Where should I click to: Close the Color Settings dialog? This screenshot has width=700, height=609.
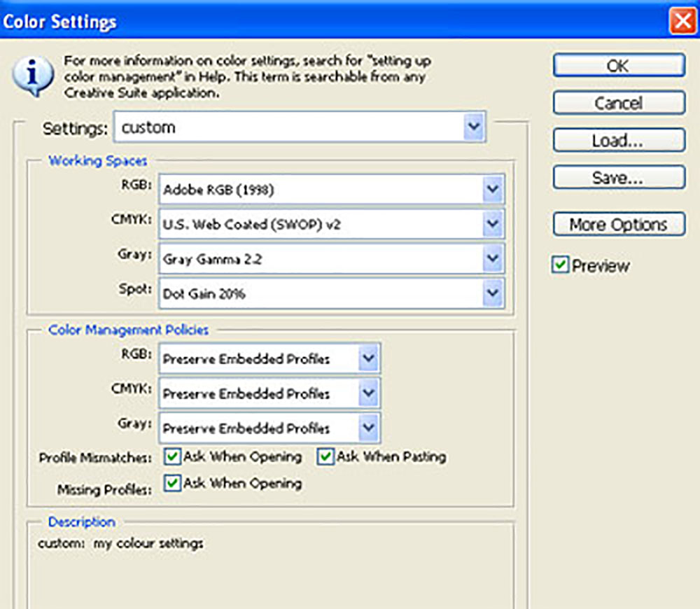(x=682, y=20)
